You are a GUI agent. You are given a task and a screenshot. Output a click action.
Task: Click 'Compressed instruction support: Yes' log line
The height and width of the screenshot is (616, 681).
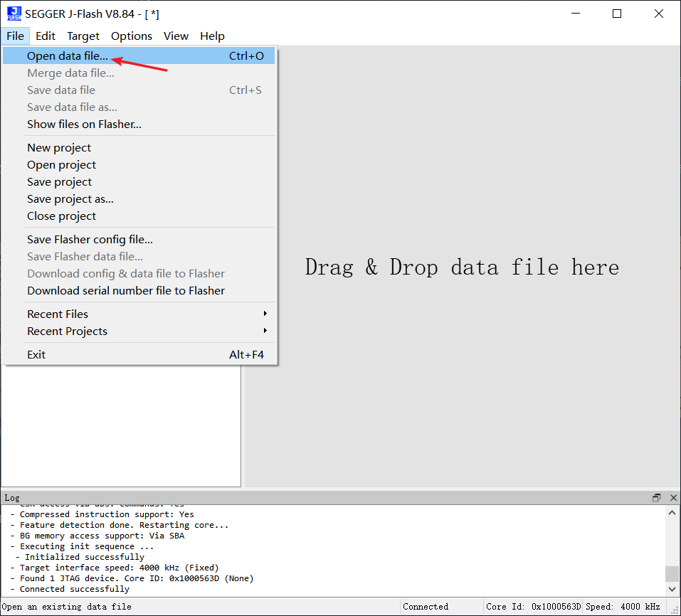click(102, 514)
